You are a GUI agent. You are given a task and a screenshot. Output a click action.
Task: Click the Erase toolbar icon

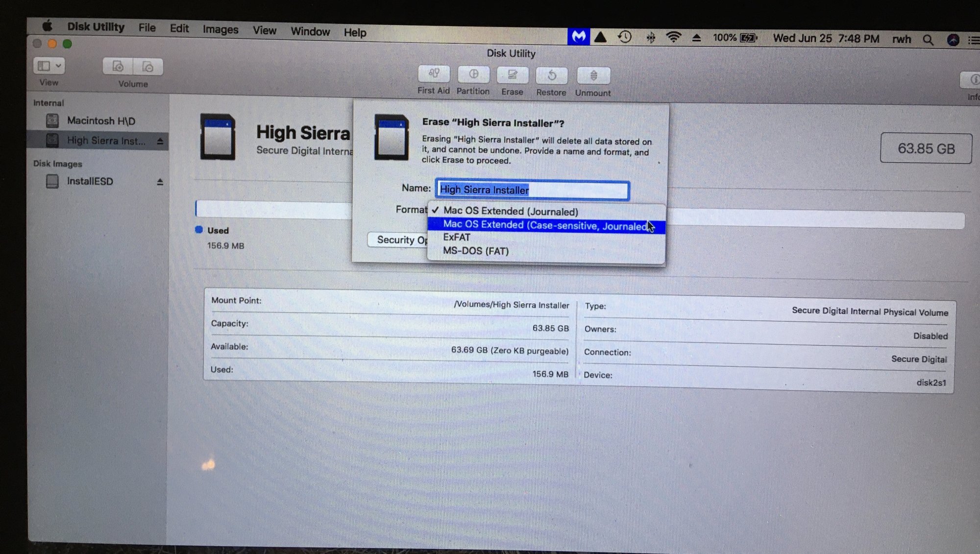click(x=512, y=75)
